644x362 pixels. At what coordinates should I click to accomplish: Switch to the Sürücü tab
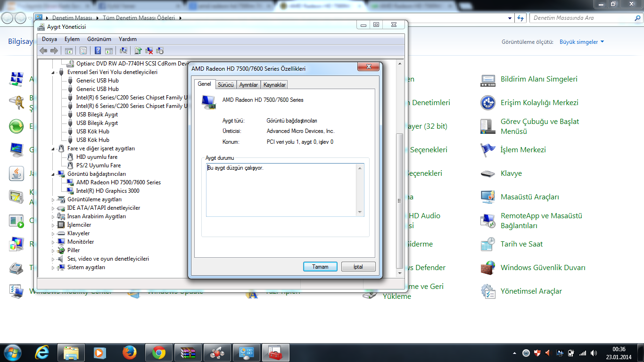(225, 85)
